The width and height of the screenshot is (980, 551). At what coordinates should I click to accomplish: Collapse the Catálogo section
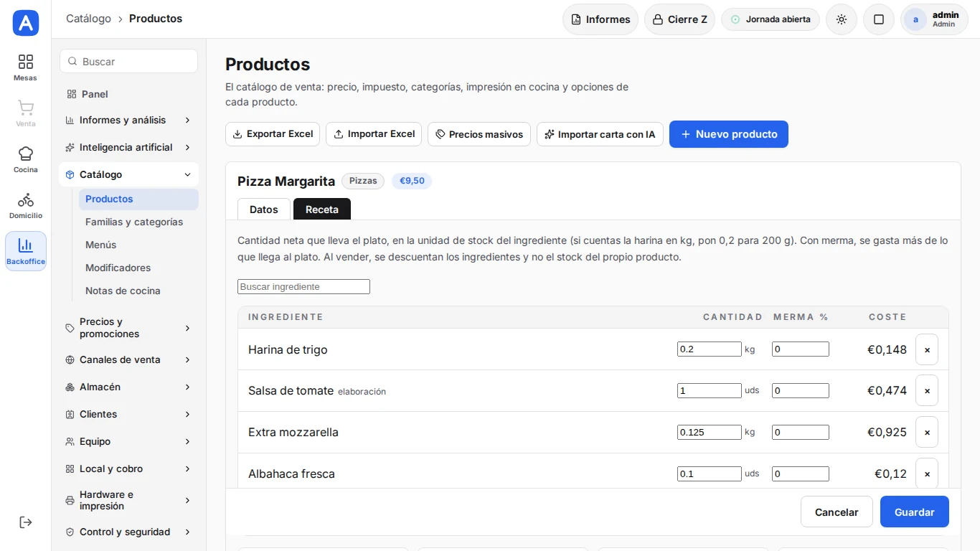click(128, 174)
